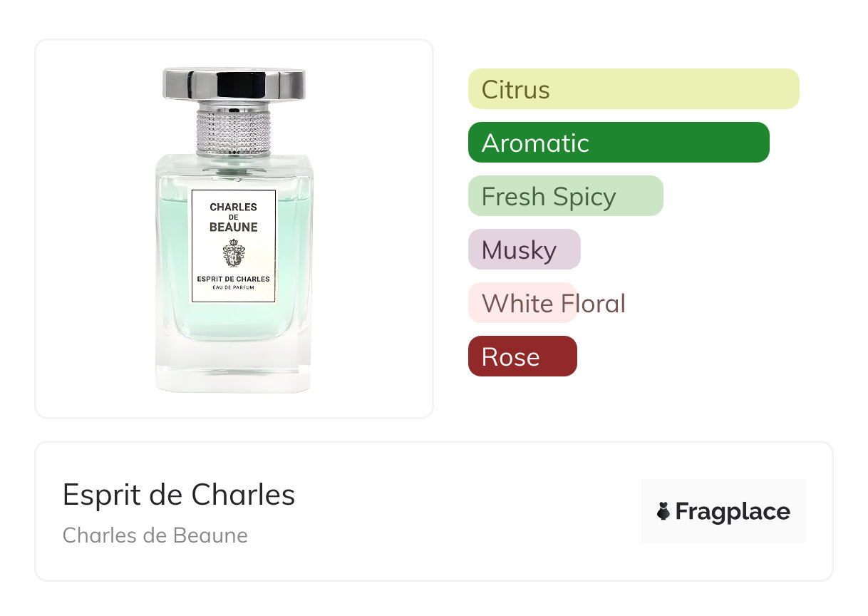
Task: Select the dark green Aromatic accord bar
Action: pos(618,143)
